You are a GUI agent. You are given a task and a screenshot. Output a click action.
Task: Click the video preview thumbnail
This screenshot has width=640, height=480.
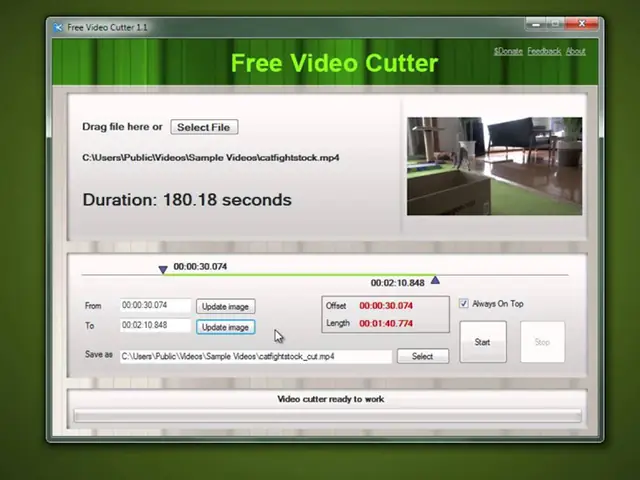tap(494, 166)
